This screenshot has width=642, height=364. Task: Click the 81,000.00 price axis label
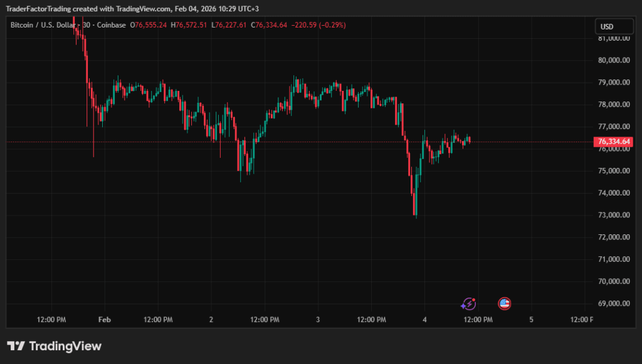pos(614,38)
